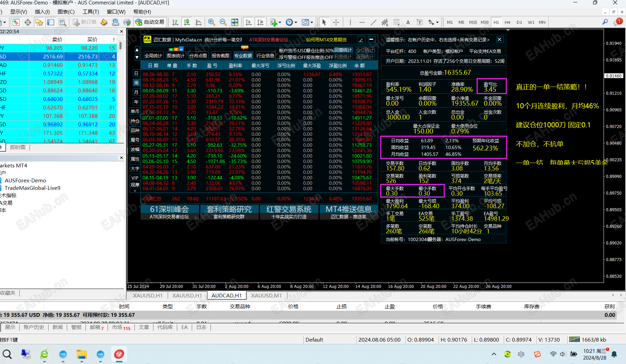Show hidden system tray icons
The height and width of the screenshot is (364, 626).
[494, 354]
